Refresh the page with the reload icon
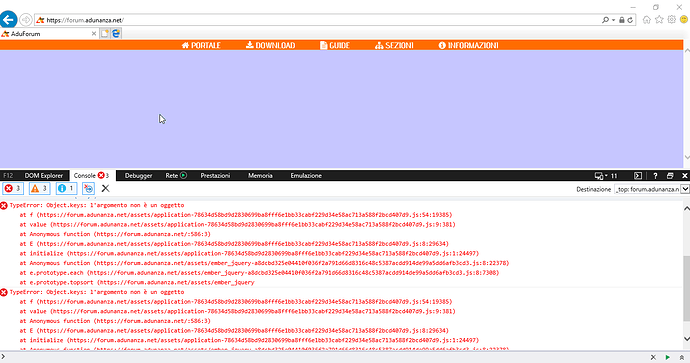 coord(630,20)
